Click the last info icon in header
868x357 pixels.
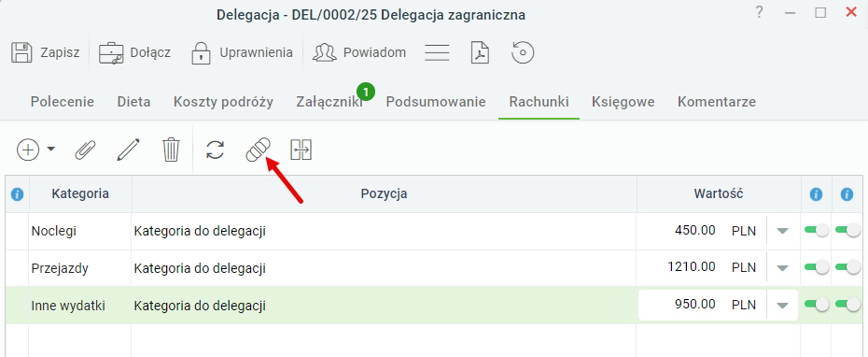tap(847, 194)
